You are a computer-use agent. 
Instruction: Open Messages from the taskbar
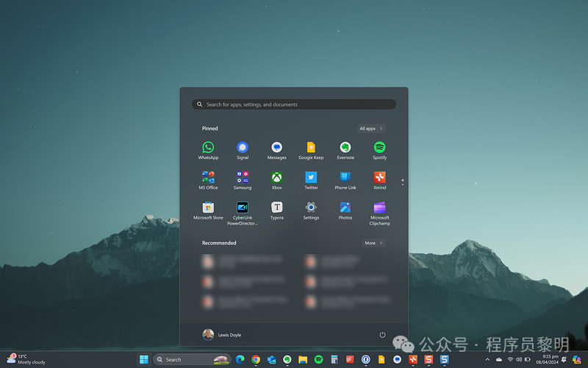pyautogui.click(x=397, y=359)
